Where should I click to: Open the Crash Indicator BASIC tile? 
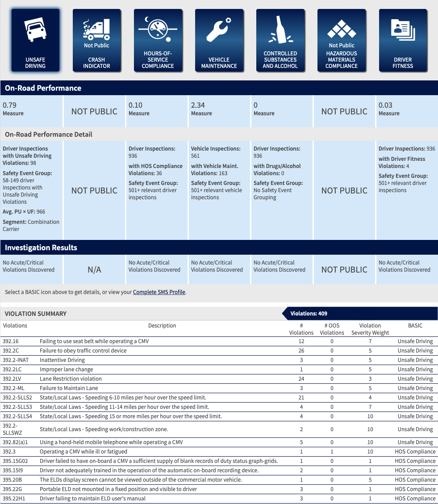(x=96, y=40)
